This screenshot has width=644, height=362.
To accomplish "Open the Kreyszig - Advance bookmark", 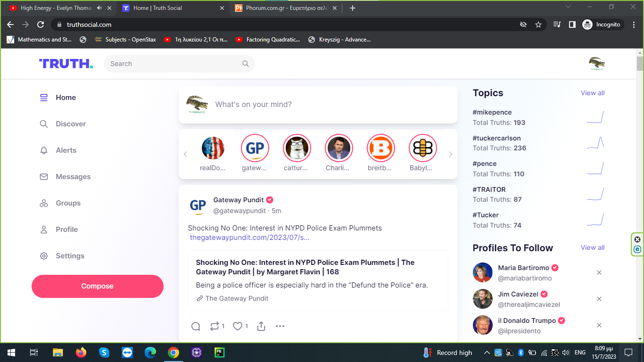I will [339, 40].
